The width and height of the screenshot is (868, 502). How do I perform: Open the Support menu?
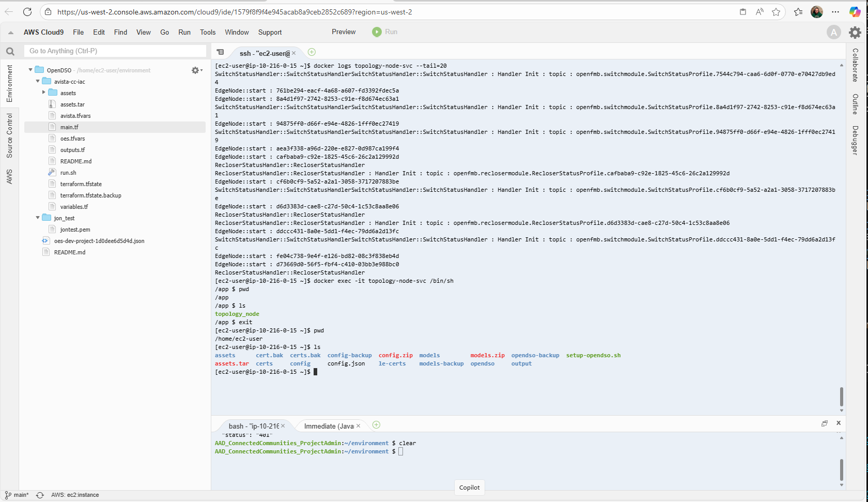click(270, 32)
